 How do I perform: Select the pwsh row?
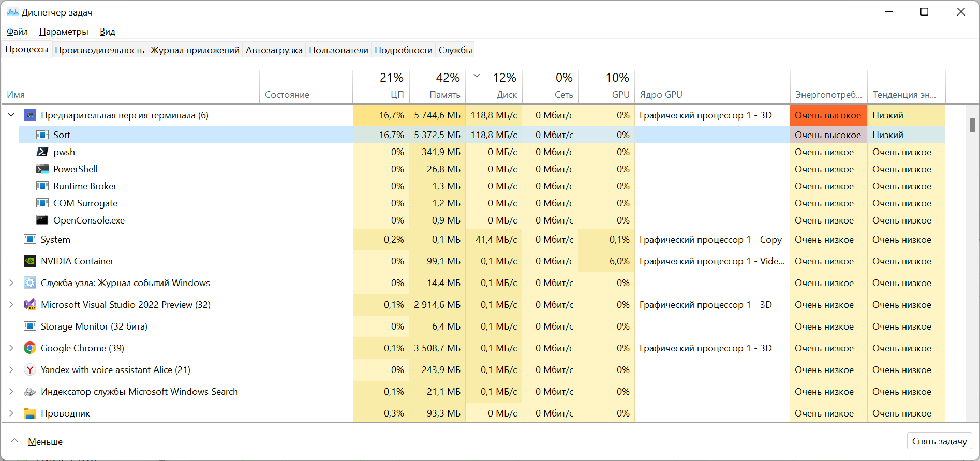click(482, 152)
